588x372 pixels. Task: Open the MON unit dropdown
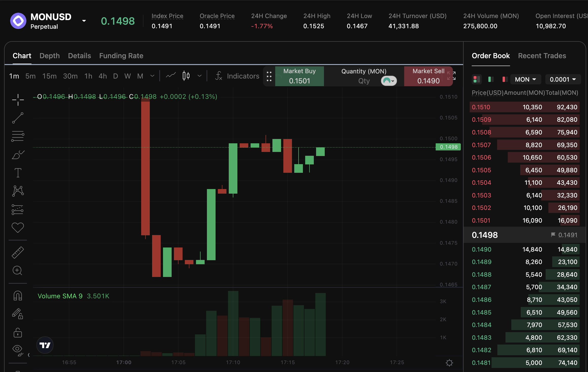tap(525, 80)
